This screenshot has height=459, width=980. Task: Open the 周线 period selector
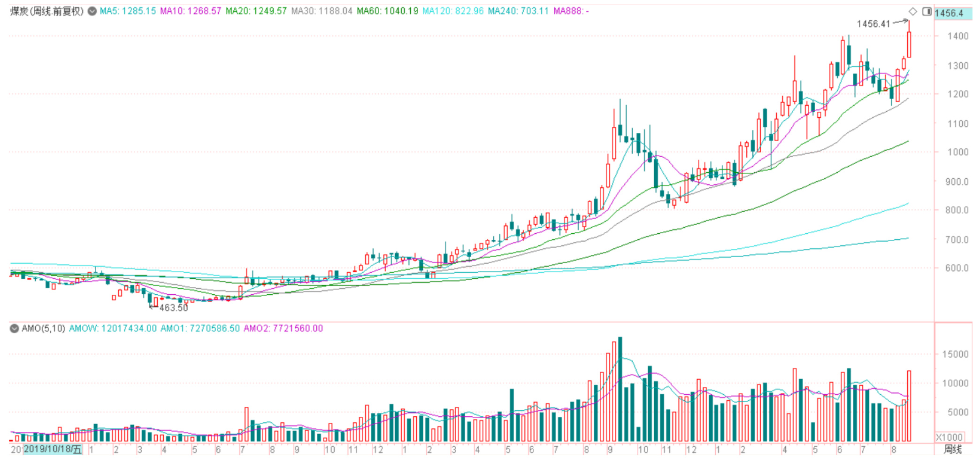pyautogui.click(x=952, y=449)
